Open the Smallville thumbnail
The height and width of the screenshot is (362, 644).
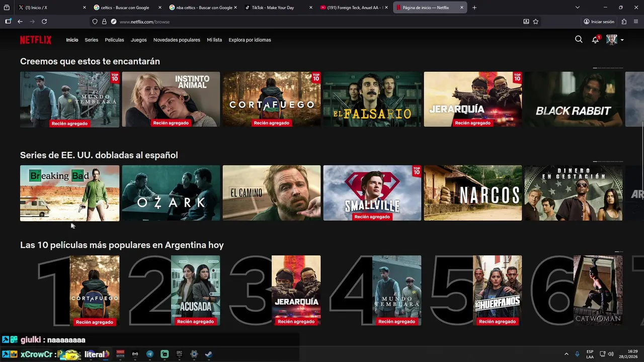[x=372, y=193]
